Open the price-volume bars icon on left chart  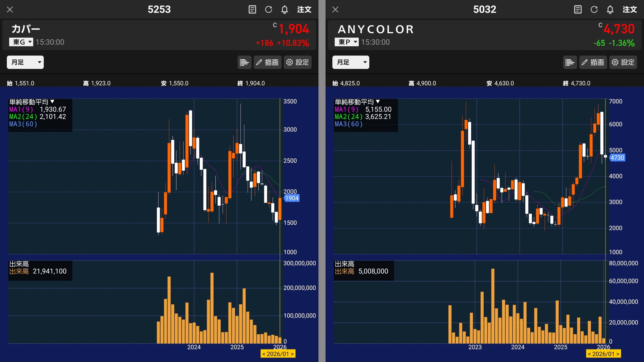point(244,62)
